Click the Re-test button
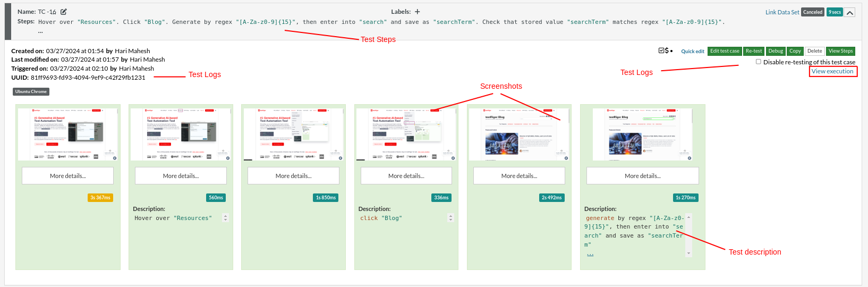This screenshot has width=868, height=287. [753, 51]
